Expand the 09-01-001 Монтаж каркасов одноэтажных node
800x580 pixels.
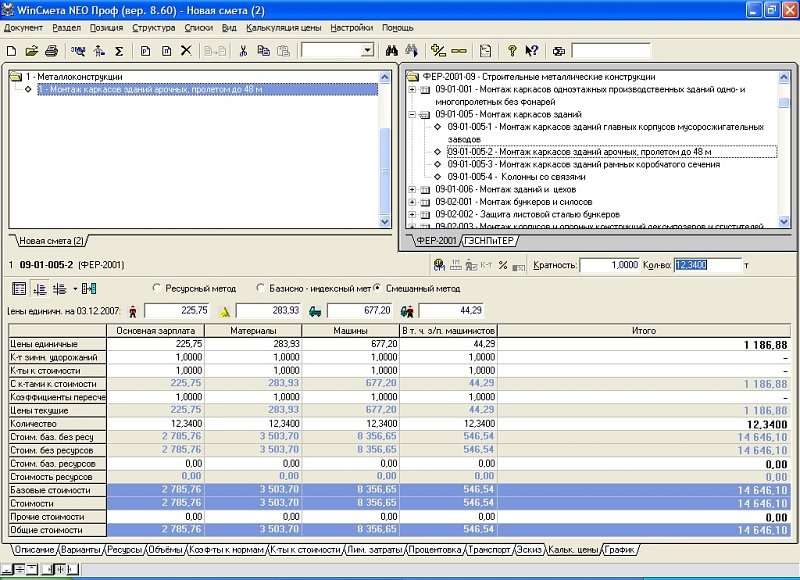click(x=412, y=90)
